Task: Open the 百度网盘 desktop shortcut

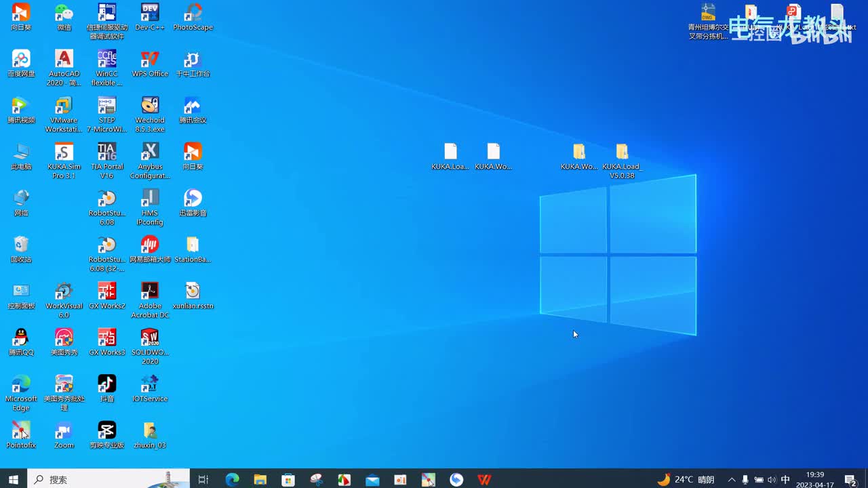Action: 21,64
